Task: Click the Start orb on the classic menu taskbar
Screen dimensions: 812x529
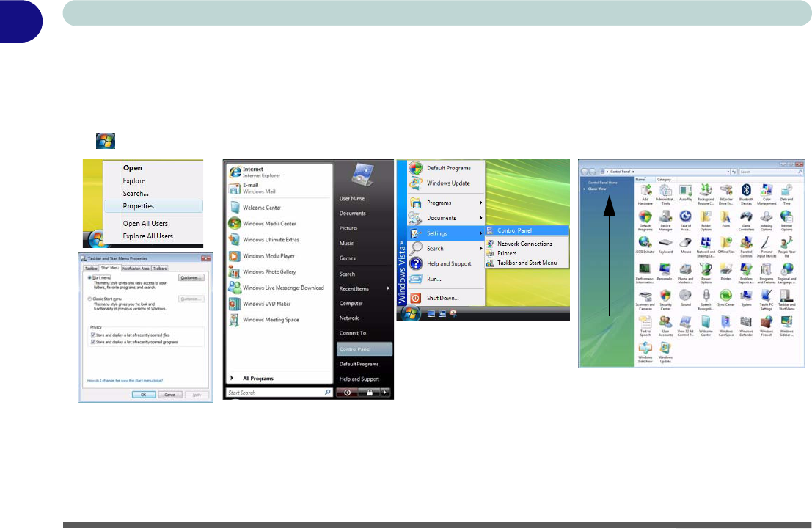Action: point(412,313)
